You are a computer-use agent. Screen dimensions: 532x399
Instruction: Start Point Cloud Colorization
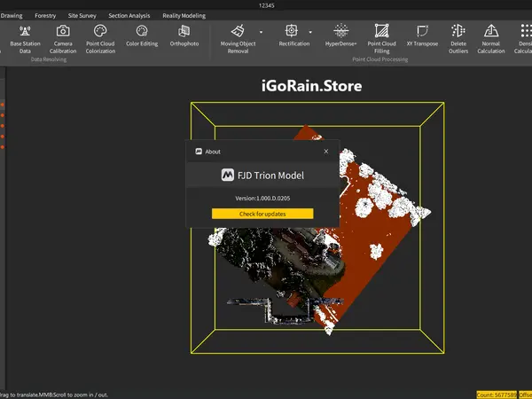pyautogui.click(x=100, y=39)
